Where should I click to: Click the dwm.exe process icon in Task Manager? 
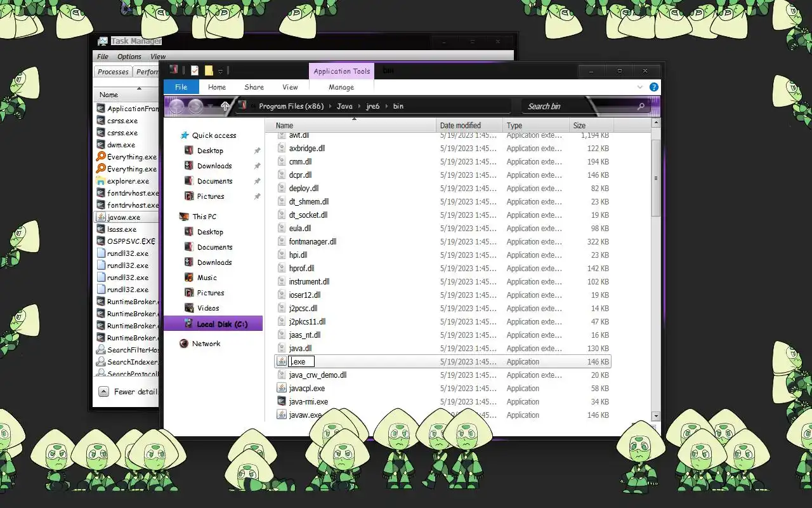pos(101,145)
